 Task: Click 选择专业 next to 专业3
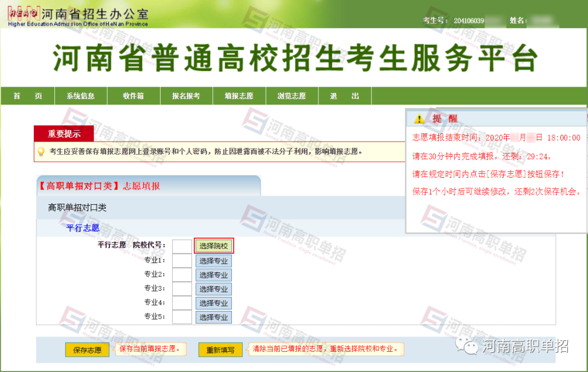213,289
